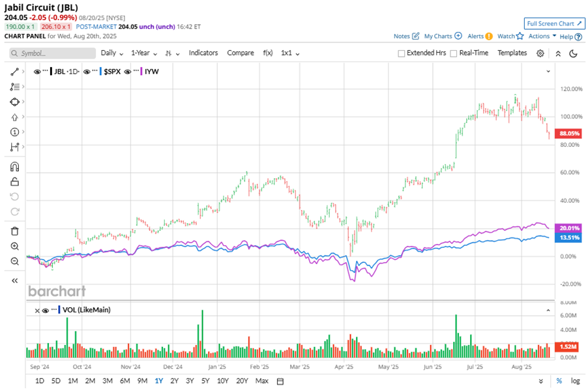
Task: Toggle the percent scale mode
Action: 559,381
